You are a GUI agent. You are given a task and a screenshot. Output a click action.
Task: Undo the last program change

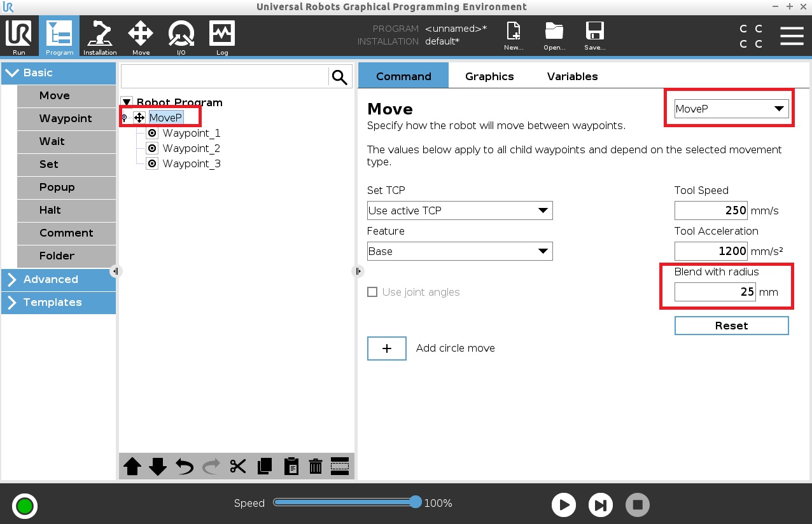coord(185,467)
